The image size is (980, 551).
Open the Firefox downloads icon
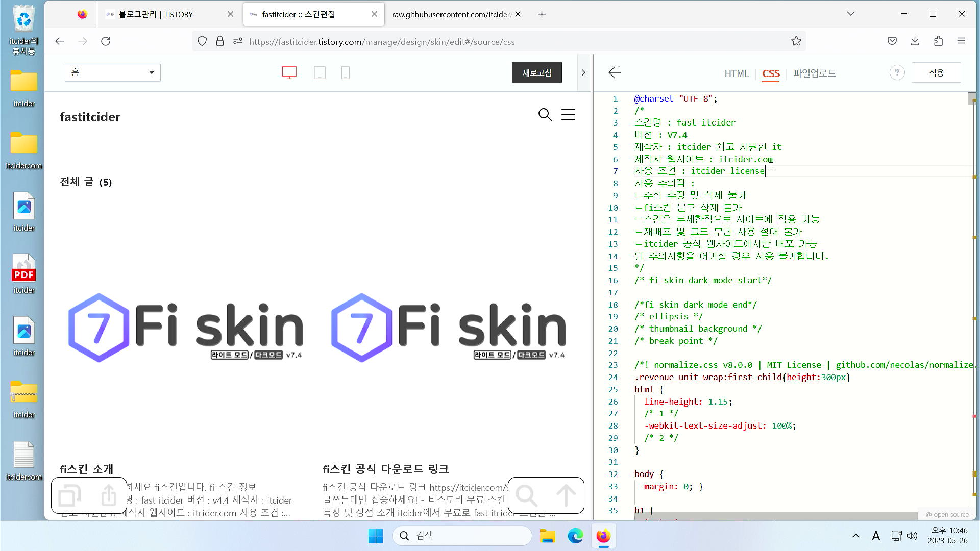tap(915, 41)
